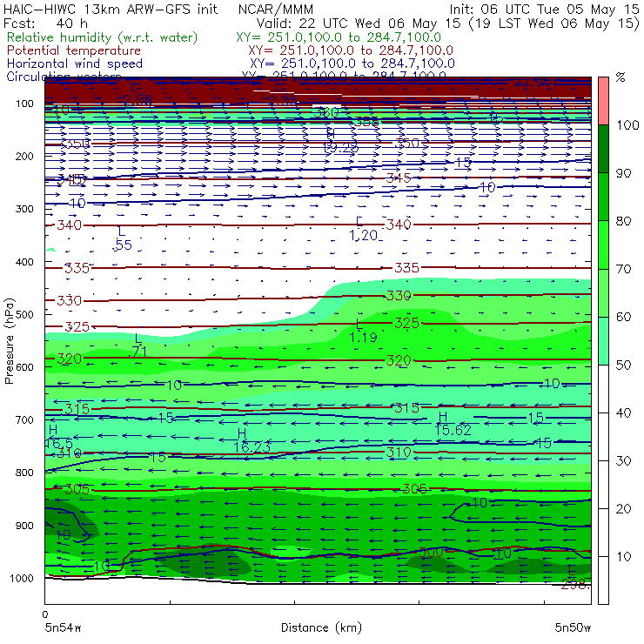Click the '5n50w' end coordinate label
Viewport: 644px width, 644px height.
tap(573, 627)
